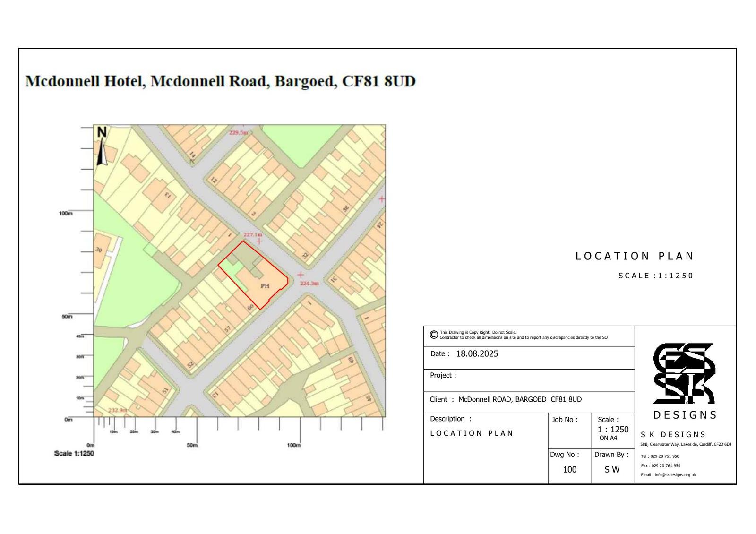This screenshot has height=534, width=756.
Task: Select the date value 18.08.2025
Action: [x=477, y=354]
